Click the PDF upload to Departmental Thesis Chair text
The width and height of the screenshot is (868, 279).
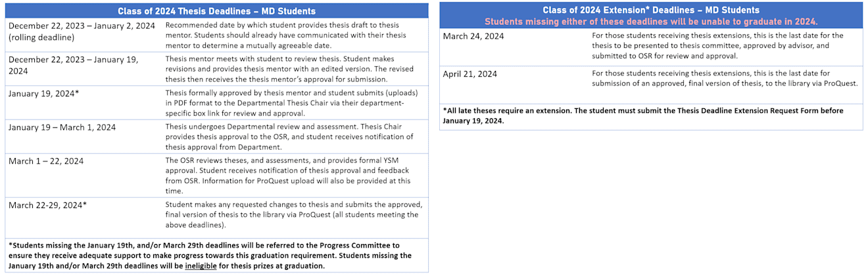tap(285, 103)
